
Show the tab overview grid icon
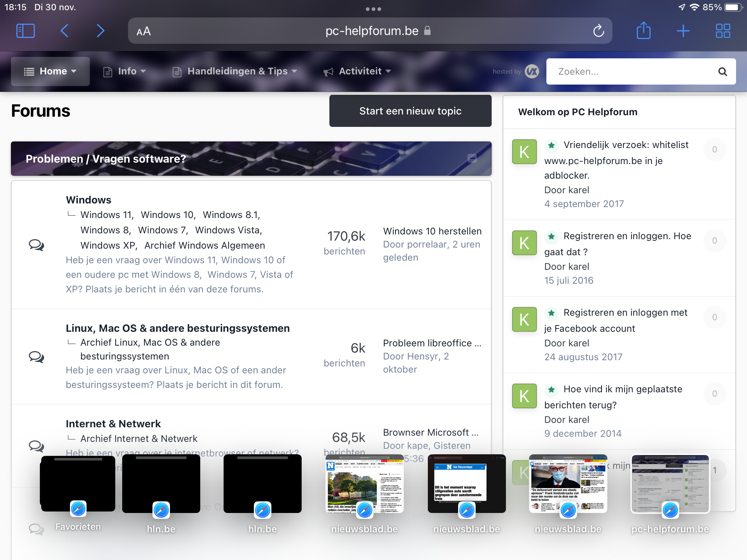723,31
